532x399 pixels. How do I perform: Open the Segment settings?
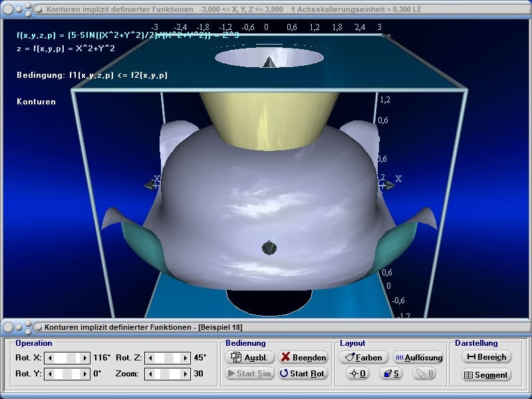pos(487,375)
